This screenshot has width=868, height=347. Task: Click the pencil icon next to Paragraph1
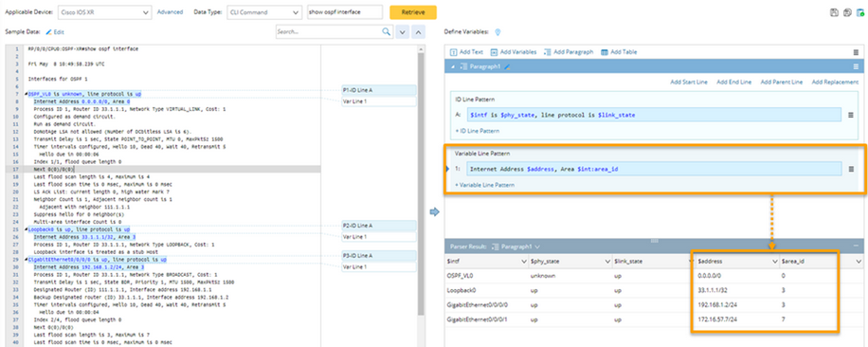[x=507, y=66]
